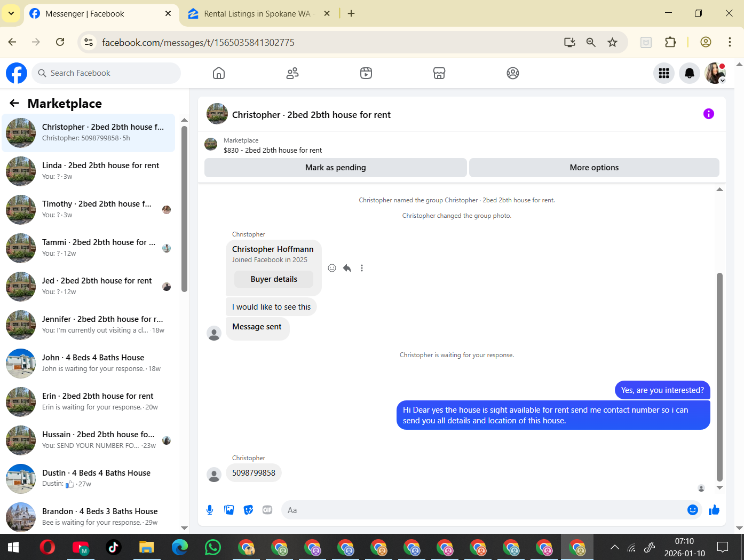744x560 pixels.
Task: Click the install app icon in address bar
Action: click(569, 42)
